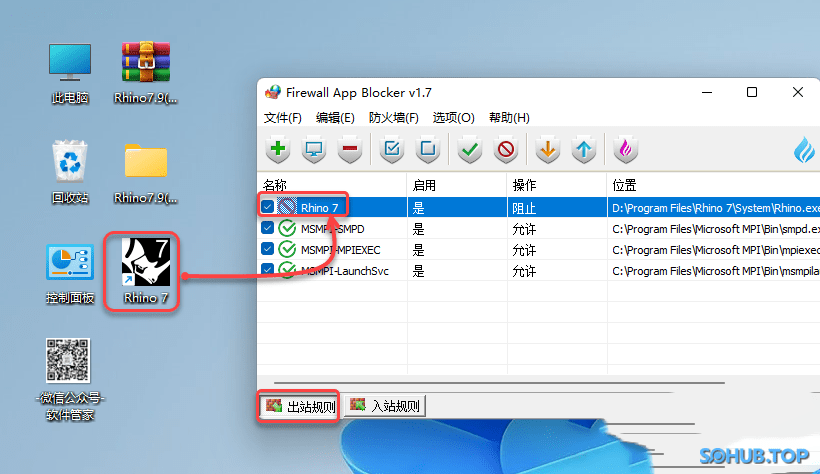
Task: Sort by the 位置 column header
Action: 713,185
